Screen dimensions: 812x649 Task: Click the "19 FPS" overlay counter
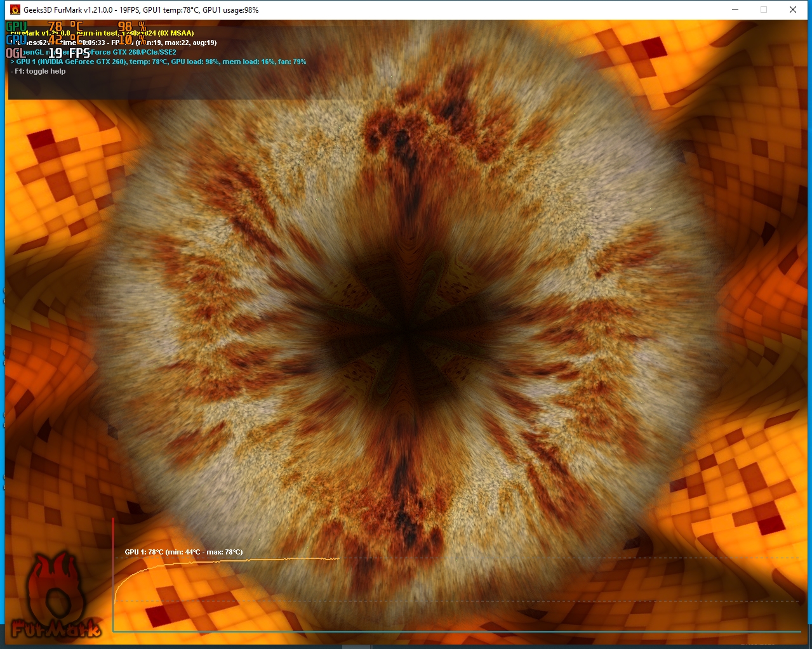click(70, 53)
